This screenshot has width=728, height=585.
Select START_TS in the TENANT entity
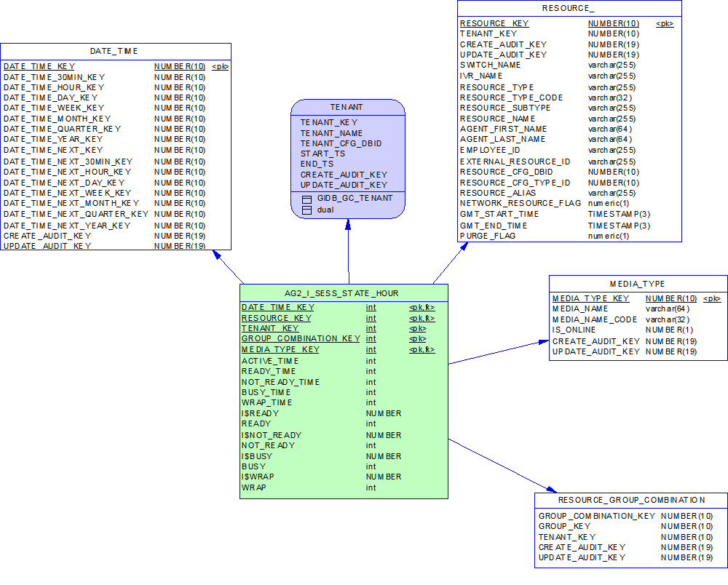tap(323, 154)
